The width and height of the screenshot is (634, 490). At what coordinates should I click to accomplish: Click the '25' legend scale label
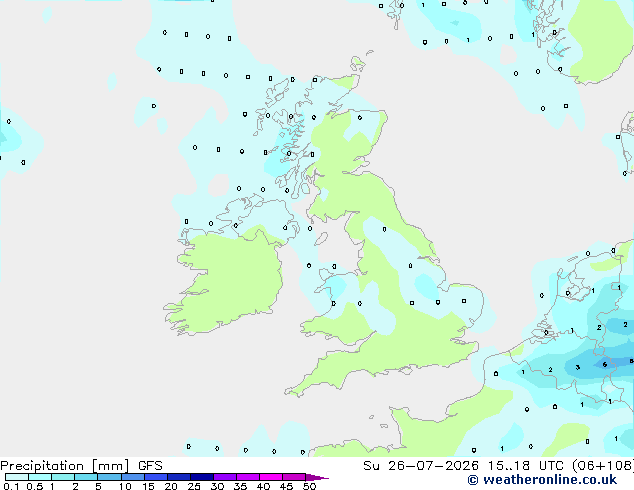coord(194,486)
